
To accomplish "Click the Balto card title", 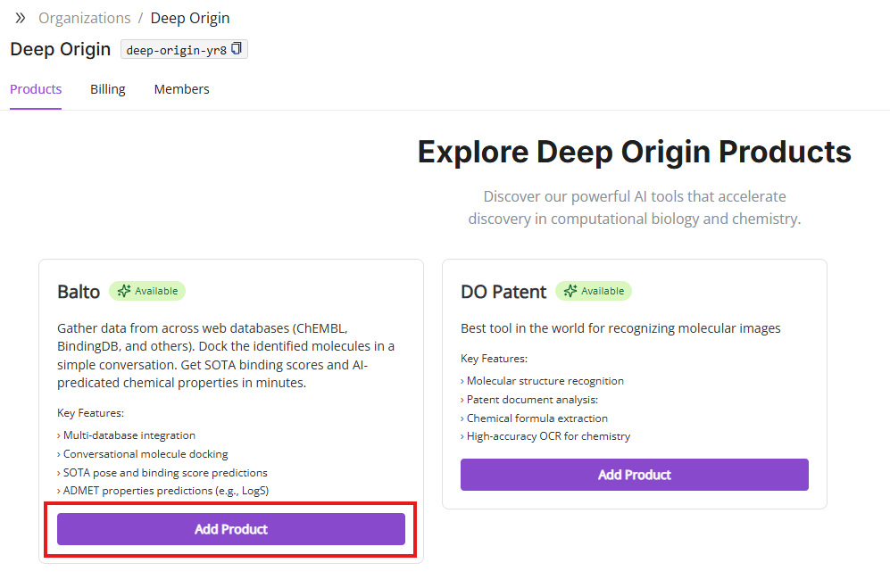I will (x=79, y=292).
